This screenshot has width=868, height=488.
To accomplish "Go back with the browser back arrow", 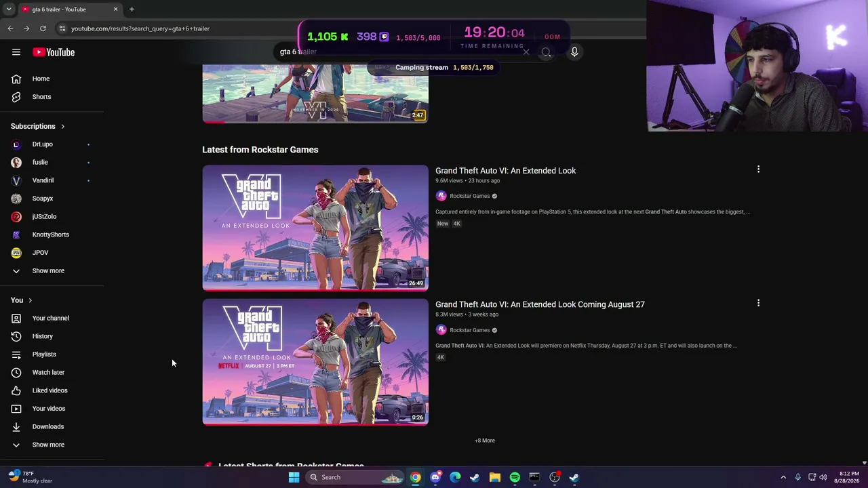I will [x=10, y=28].
